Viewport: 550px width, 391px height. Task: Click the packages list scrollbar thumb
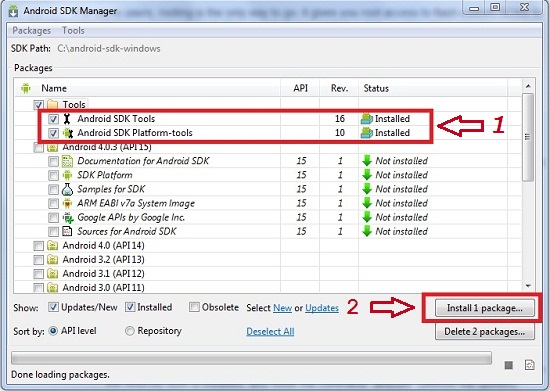tap(528, 137)
